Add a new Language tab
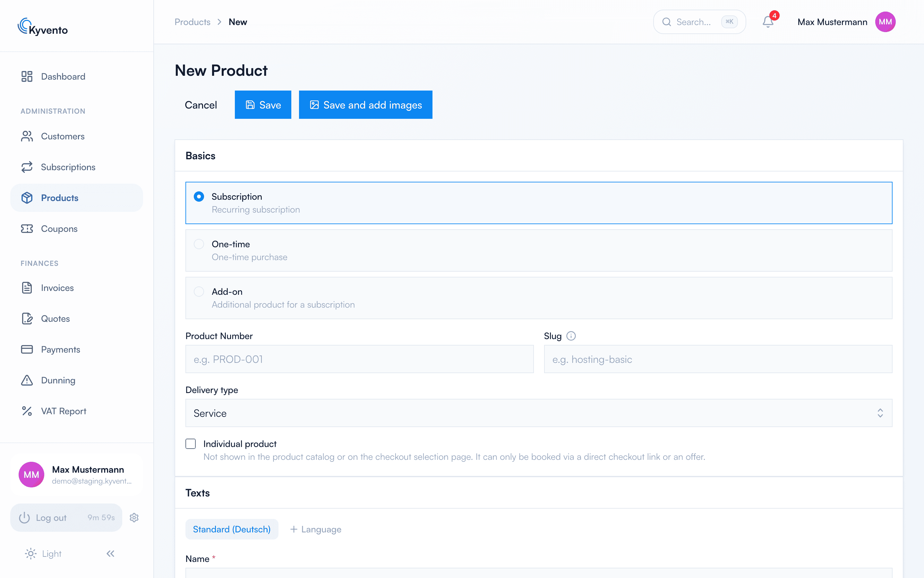924x578 pixels. click(315, 529)
